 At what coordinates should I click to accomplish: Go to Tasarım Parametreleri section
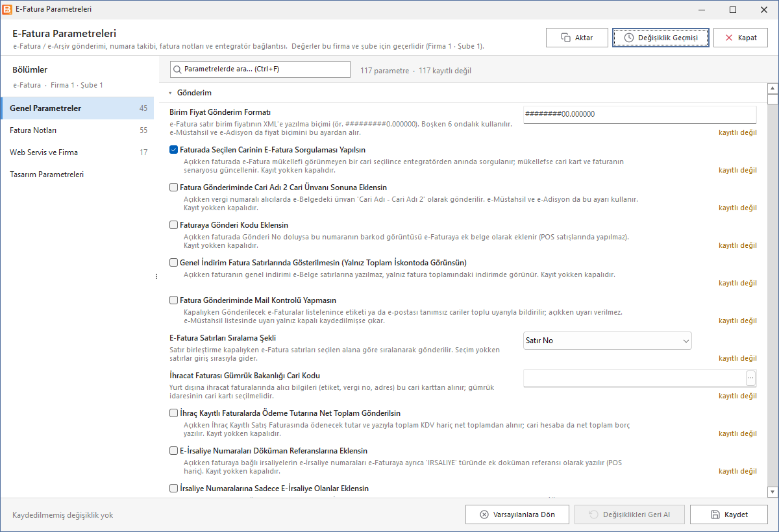tap(77, 175)
